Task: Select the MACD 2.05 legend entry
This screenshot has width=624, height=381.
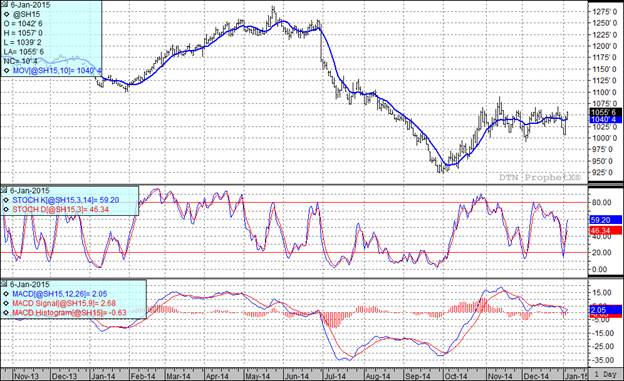Action: tap(60, 294)
